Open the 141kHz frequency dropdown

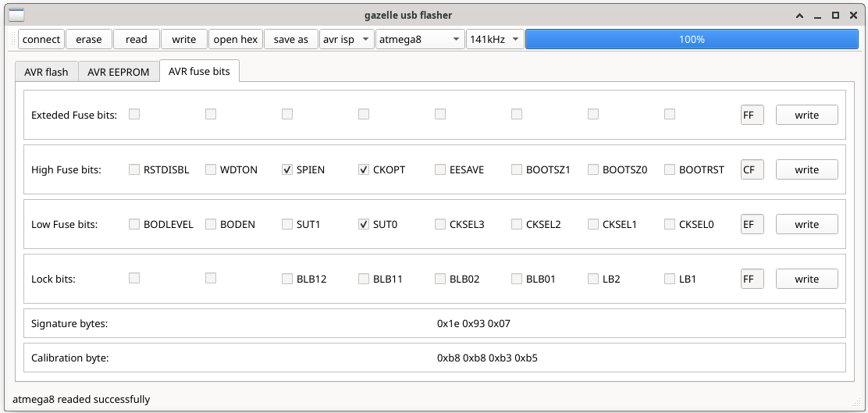(494, 39)
